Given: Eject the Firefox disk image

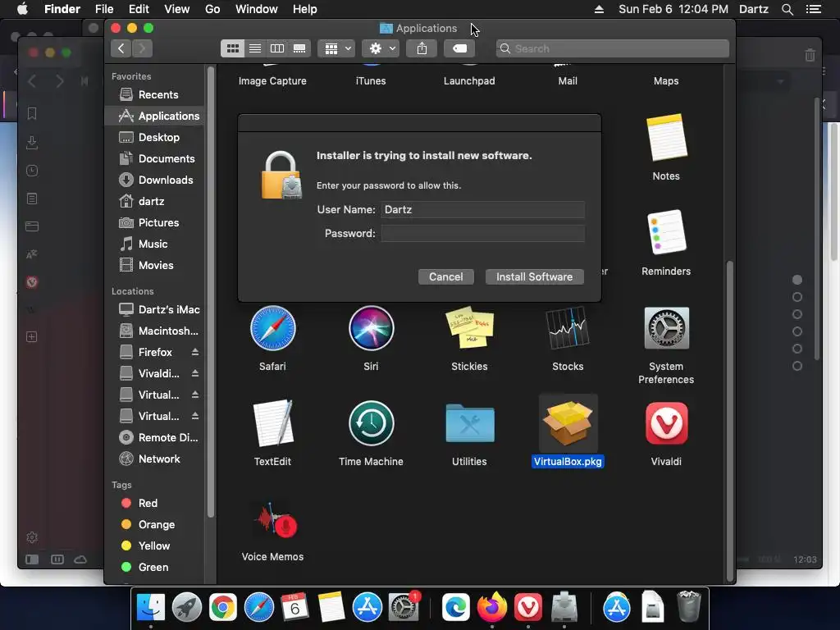Looking at the screenshot, I should 195,352.
